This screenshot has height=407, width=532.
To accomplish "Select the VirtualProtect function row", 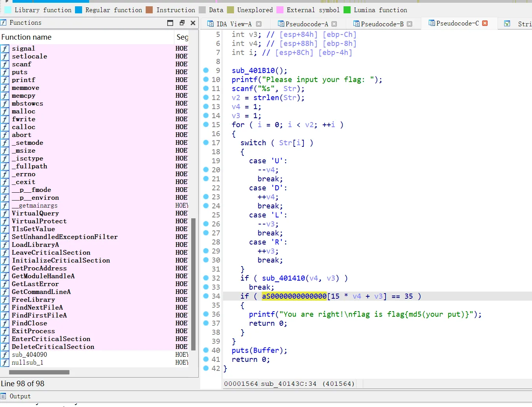I will tap(94, 221).
